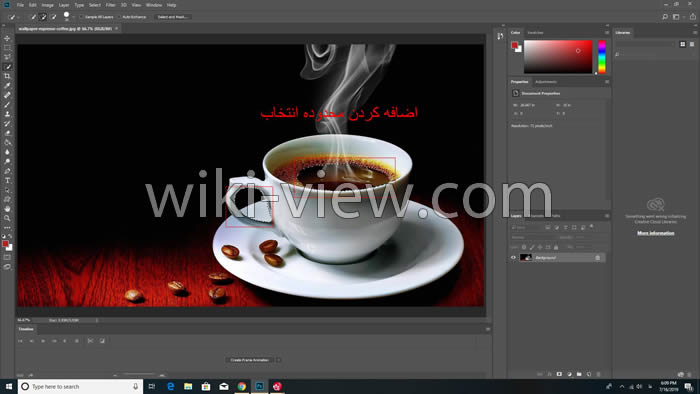Image resolution: width=700 pixels, height=394 pixels.
Task: Open Create Frame Animation dropdown arrow
Action: [x=278, y=360]
